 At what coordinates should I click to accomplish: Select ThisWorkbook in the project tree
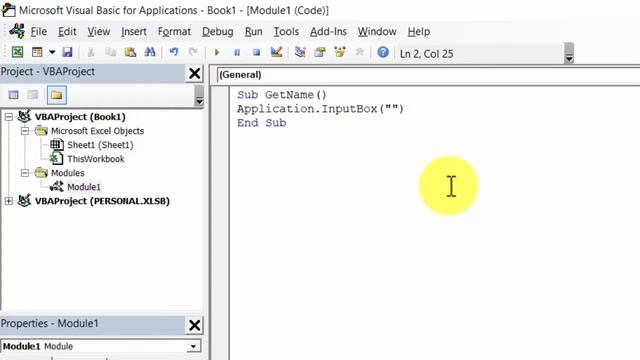tap(96, 159)
